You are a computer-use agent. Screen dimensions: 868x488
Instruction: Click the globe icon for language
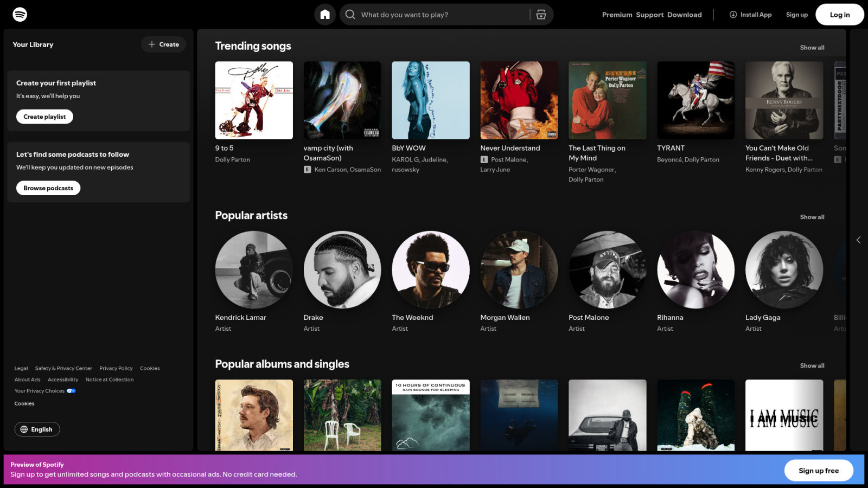[x=24, y=429]
